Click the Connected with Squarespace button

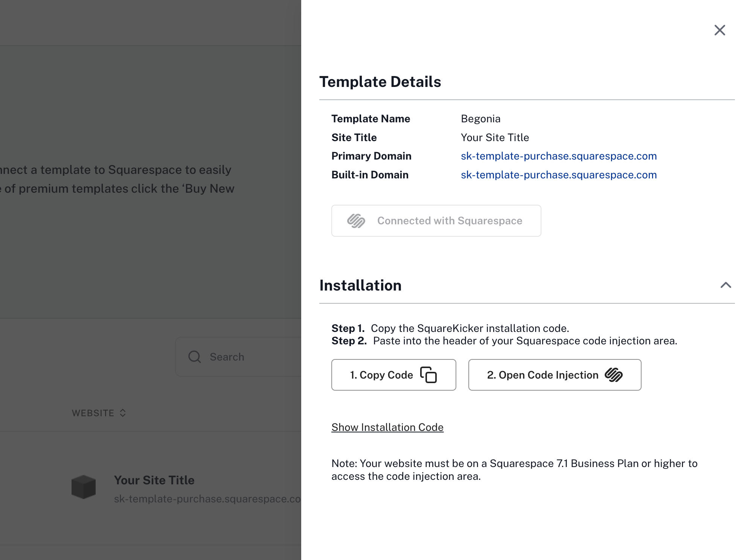coord(436,221)
